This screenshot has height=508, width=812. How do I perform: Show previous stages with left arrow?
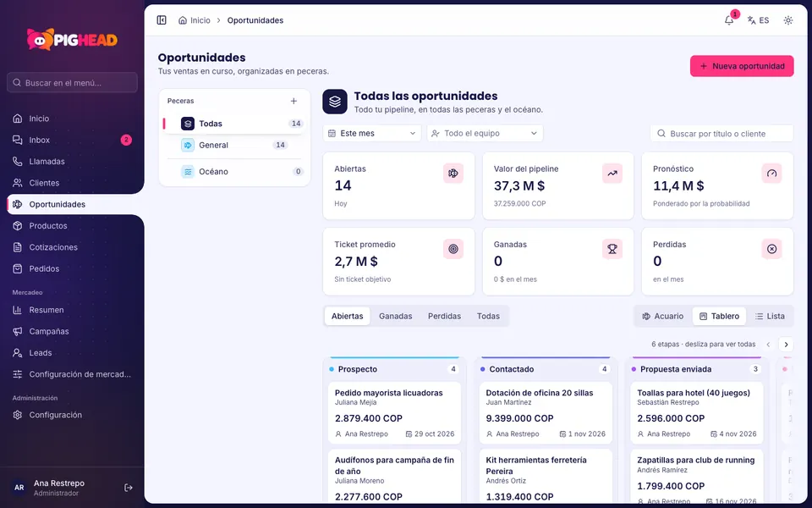[x=769, y=345]
